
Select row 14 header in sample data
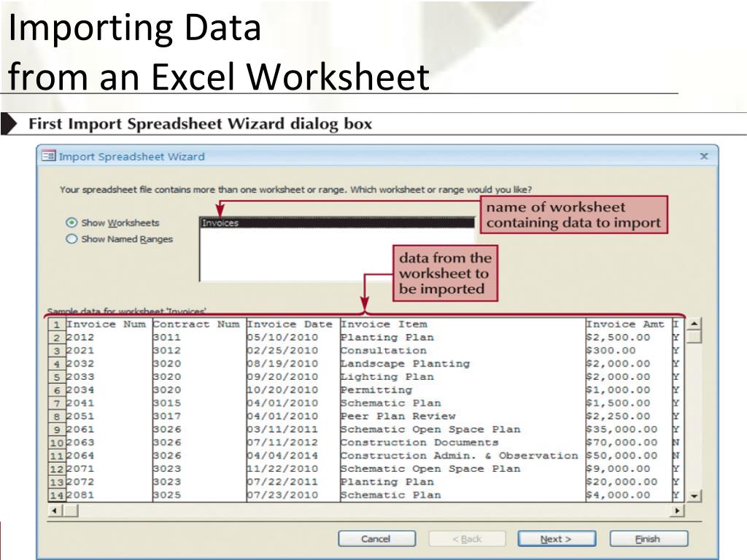click(x=56, y=495)
